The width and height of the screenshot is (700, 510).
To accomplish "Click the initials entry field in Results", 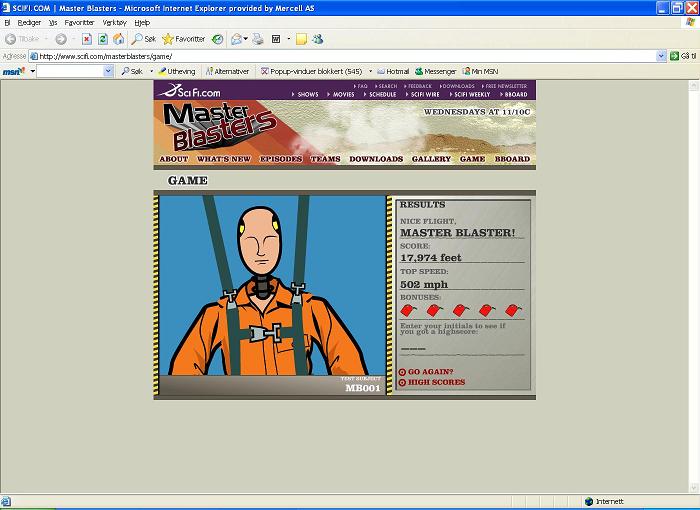I will (x=462, y=348).
